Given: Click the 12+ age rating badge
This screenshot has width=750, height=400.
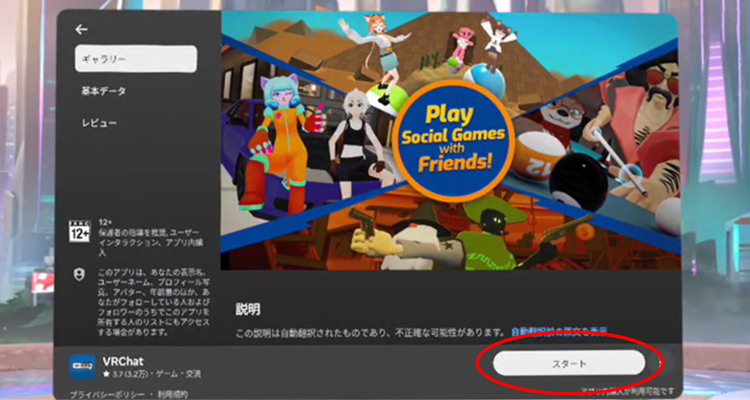Looking at the screenshot, I should (x=79, y=231).
